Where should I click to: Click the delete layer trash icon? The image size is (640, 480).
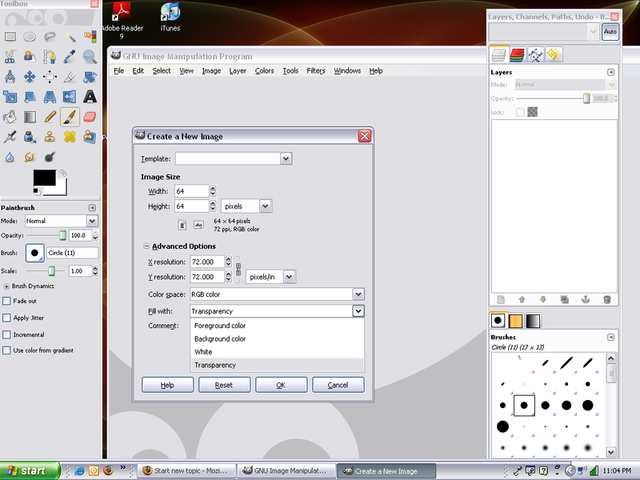point(607,300)
